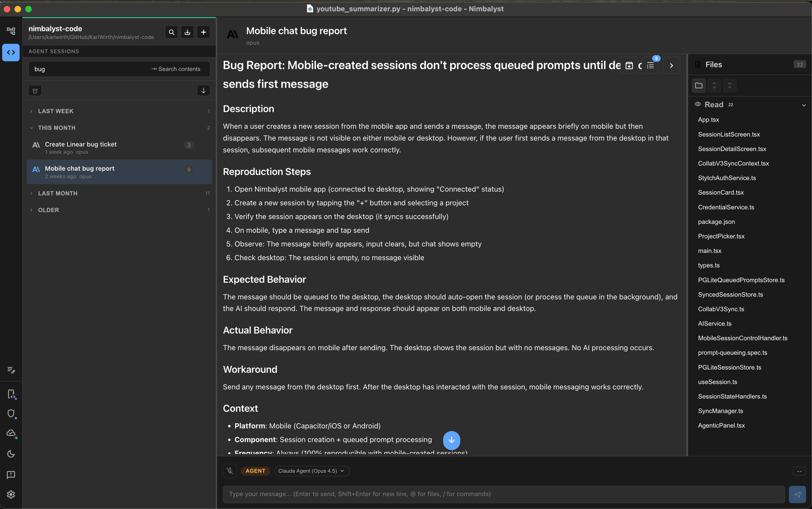Collapse the THIS MONTH group
The height and width of the screenshot is (509, 812).
pos(56,128)
